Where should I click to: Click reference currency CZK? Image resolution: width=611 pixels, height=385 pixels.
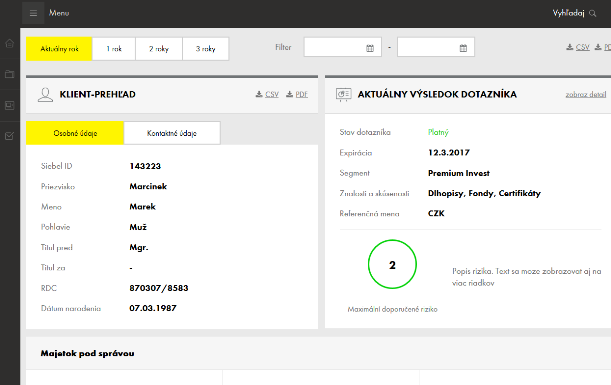click(x=436, y=214)
